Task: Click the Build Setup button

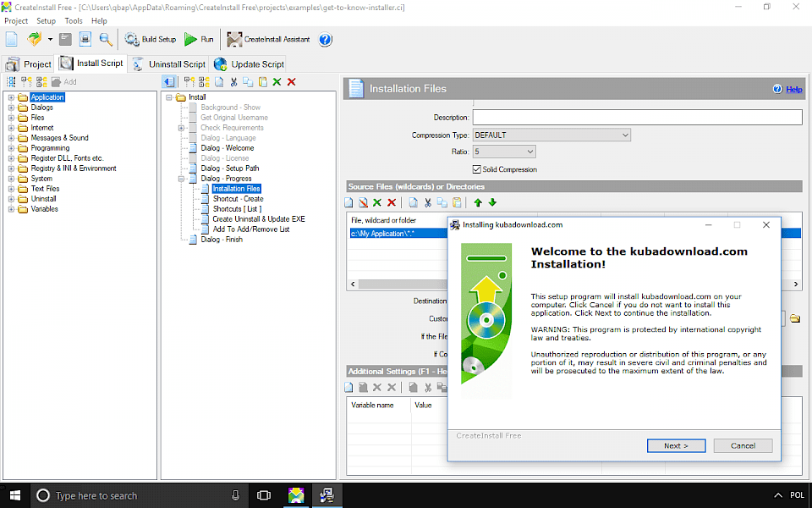Action: [x=151, y=40]
